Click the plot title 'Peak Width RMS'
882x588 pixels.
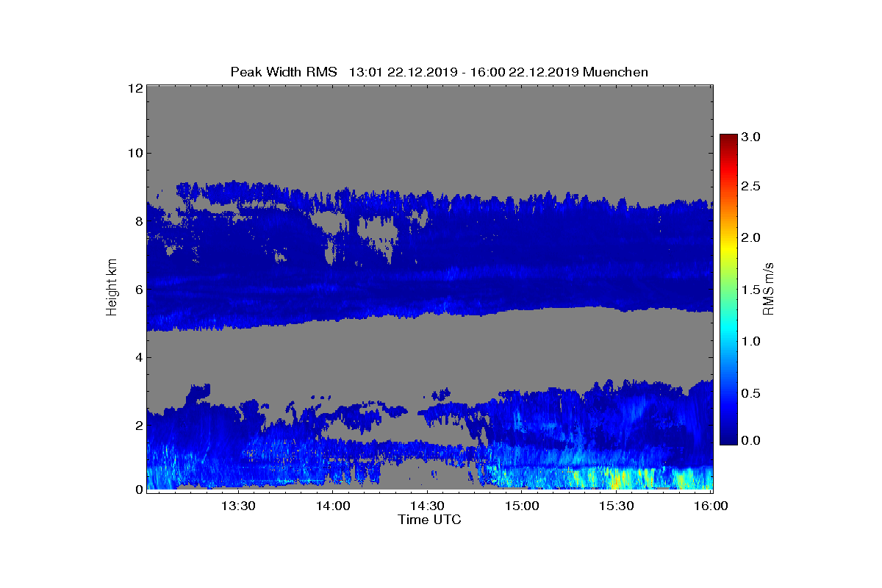tap(284, 72)
